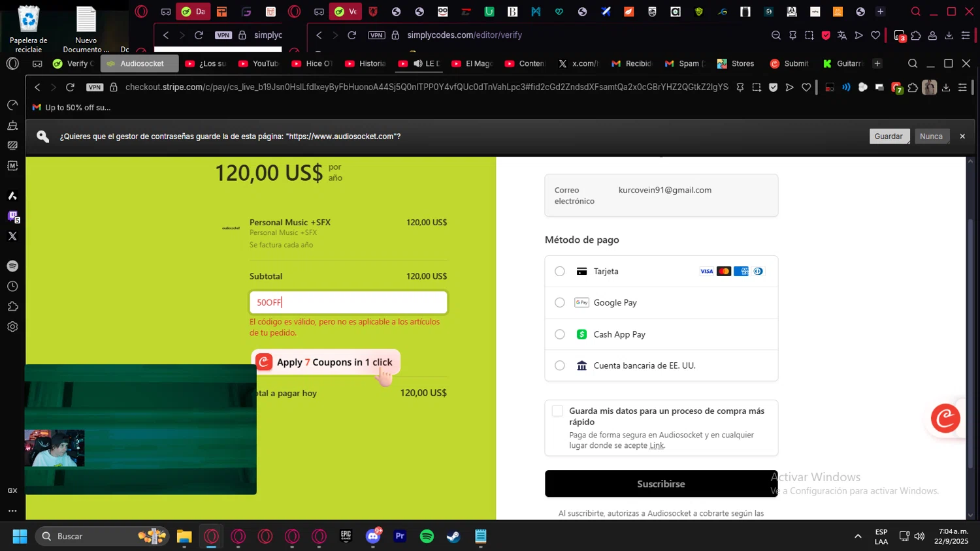The image size is (980, 551).
Task: Reload the Stripe checkout page
Action: click(70, 87)
